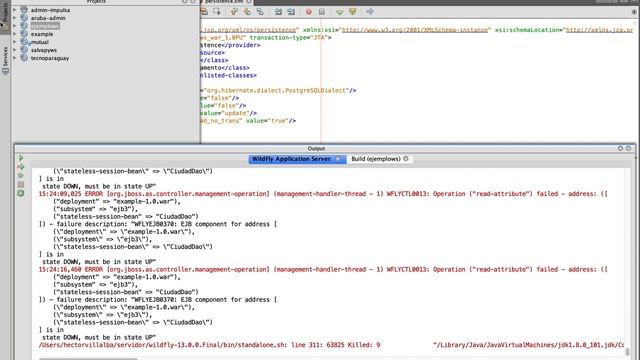Close the persistence.xml editor tab
Screen dimensions: 640x360
tap(249, 2)
